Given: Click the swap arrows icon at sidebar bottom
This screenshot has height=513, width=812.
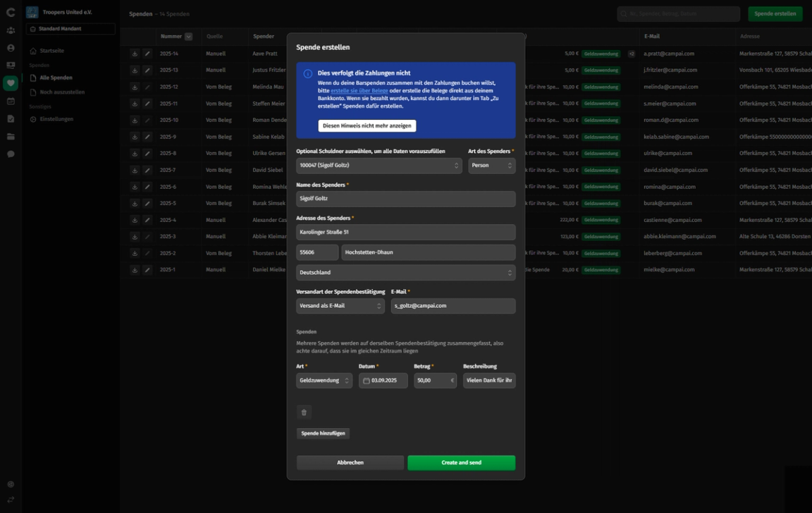Looking at the screenshot, I should tap(11, 500).
